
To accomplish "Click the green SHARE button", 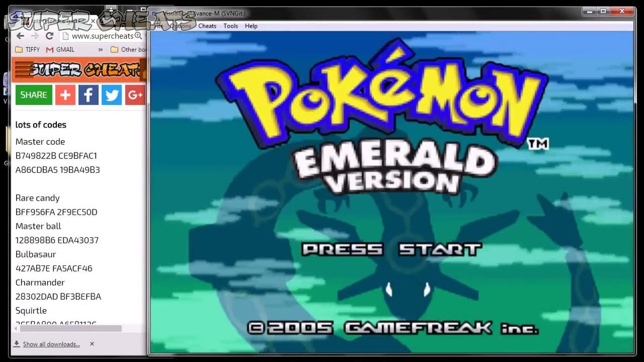I will 34,95.
